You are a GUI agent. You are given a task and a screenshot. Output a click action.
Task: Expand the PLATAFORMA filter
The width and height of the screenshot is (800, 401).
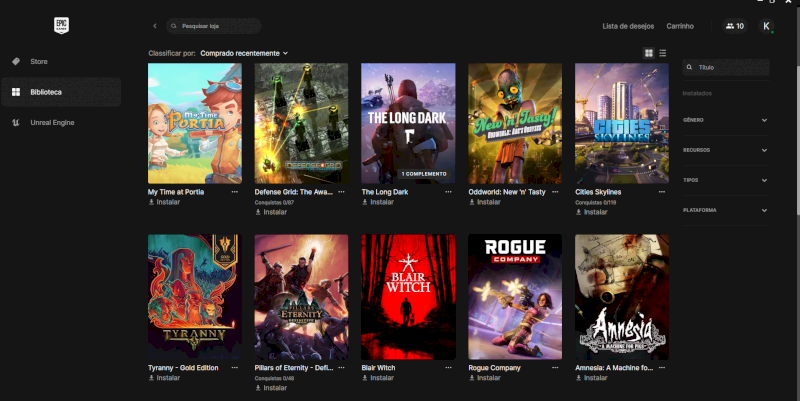pyautogui.click(x=725, y=210)
